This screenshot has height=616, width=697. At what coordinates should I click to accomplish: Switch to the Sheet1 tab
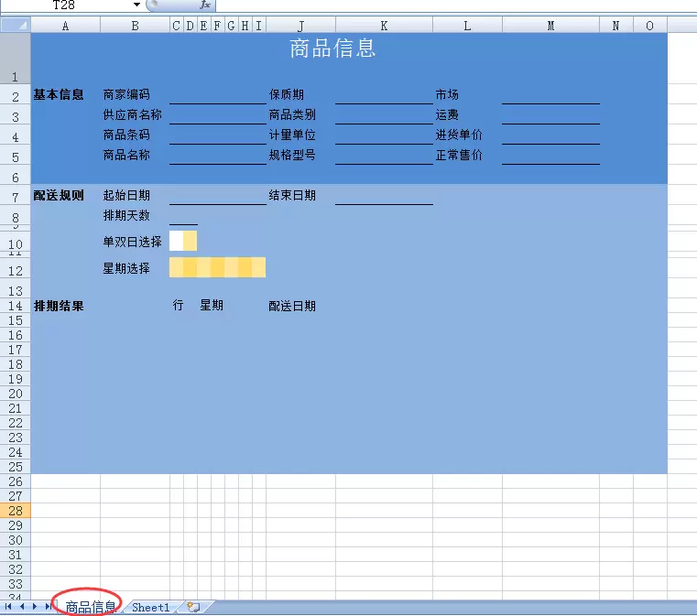coord(150,607)
